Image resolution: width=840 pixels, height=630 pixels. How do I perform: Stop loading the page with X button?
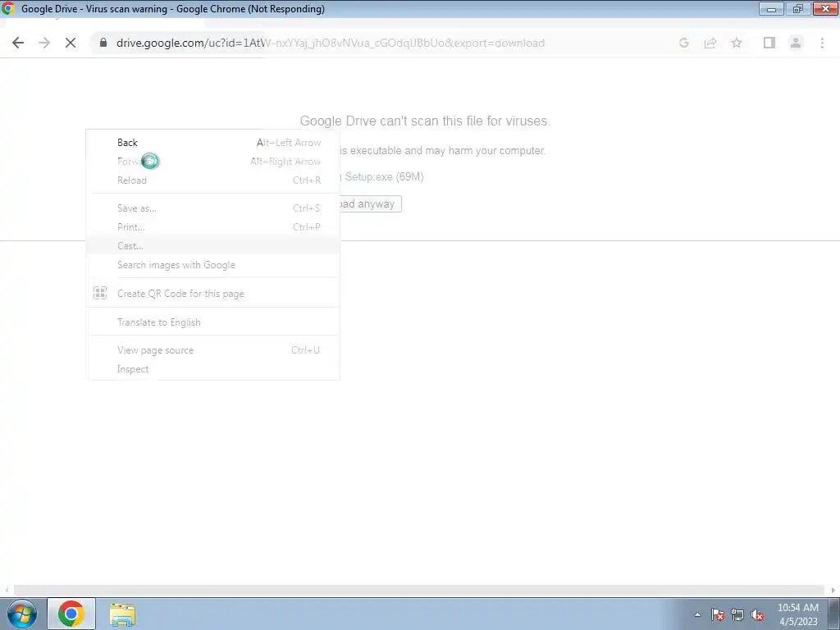pos(71,43)
